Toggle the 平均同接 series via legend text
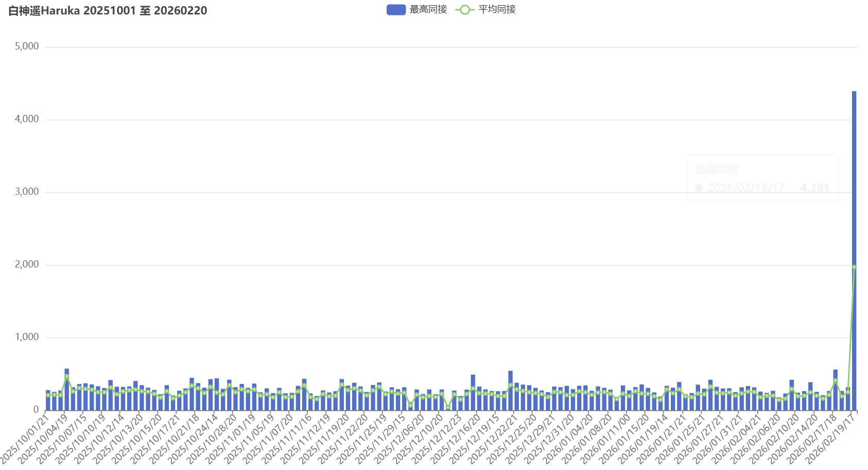This screenshot has height=470, width=868. [x=497, y=10]
